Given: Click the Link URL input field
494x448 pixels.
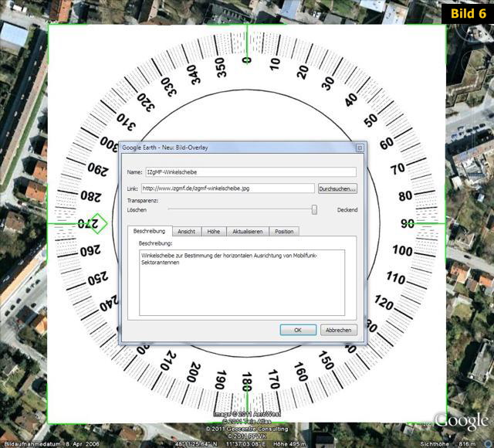Looking at the screenshot, I should click(x=228, y=188).
